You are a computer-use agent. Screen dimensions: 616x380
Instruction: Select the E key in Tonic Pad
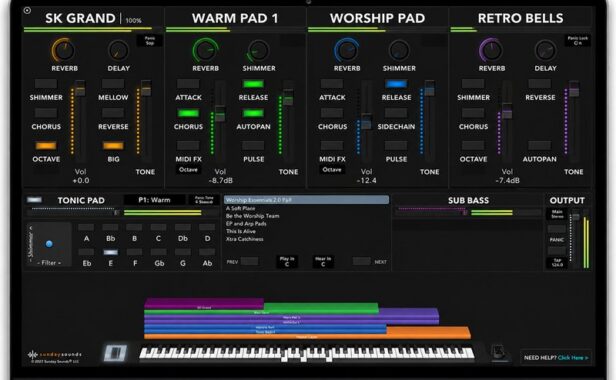click(x=110, y=252)
